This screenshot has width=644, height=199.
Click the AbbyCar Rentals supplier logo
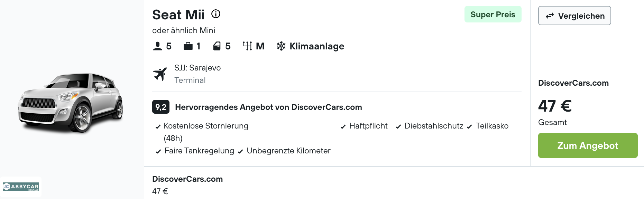[x=21, y=187]
